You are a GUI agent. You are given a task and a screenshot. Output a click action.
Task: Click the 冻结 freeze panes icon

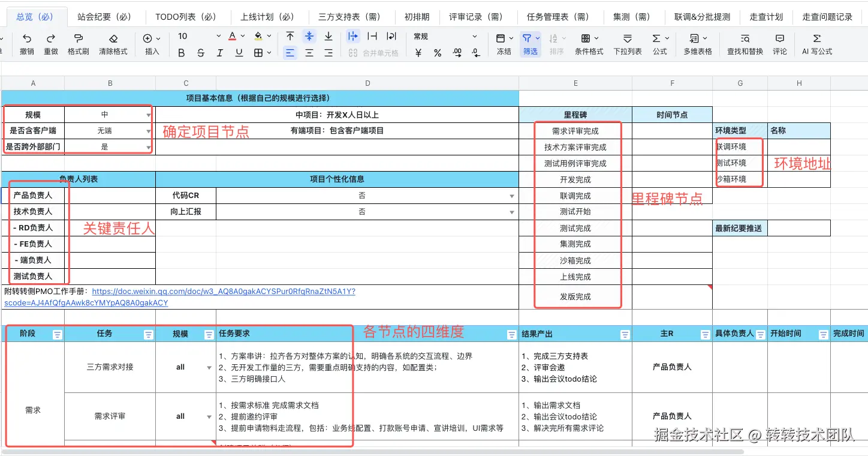click(x=501, y=38)
